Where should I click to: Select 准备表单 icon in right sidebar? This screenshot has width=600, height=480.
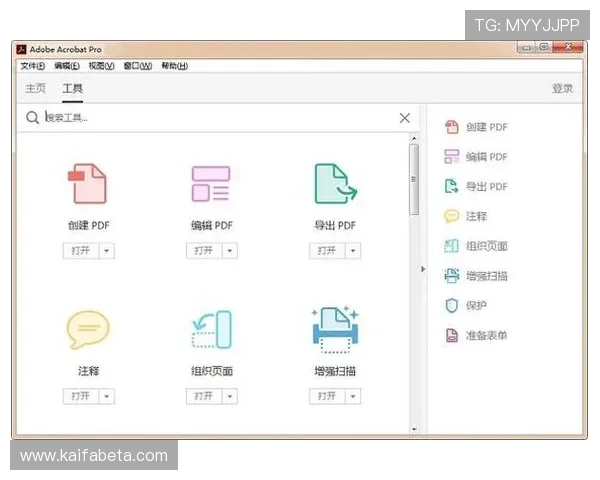coord(452,335)
